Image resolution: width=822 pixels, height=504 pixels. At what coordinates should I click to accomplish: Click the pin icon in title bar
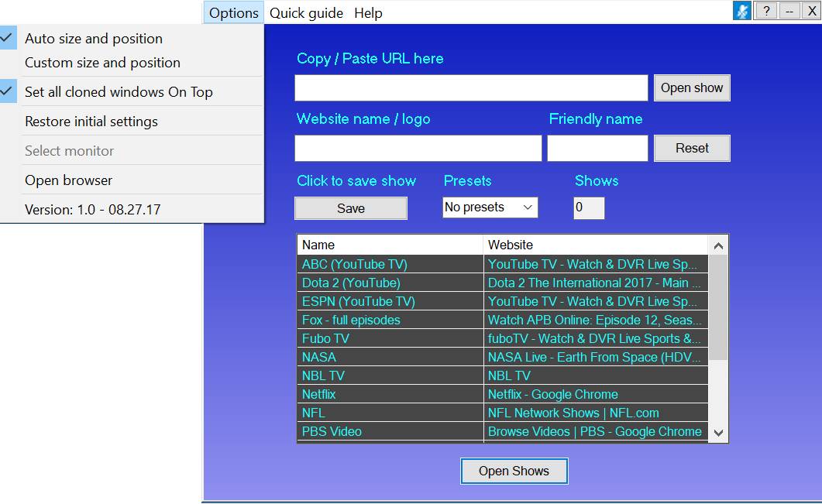coord(741,11)
